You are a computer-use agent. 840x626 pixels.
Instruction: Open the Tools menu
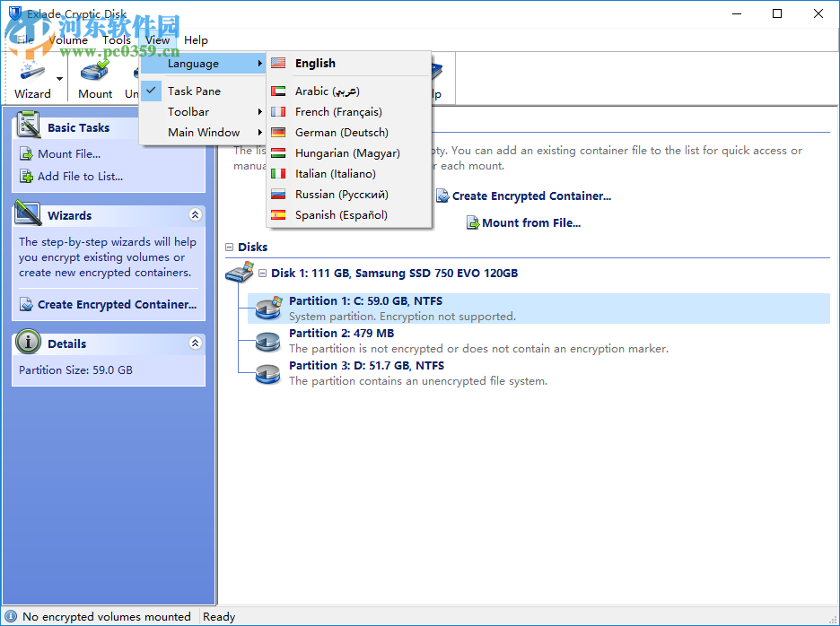[117, 40]
